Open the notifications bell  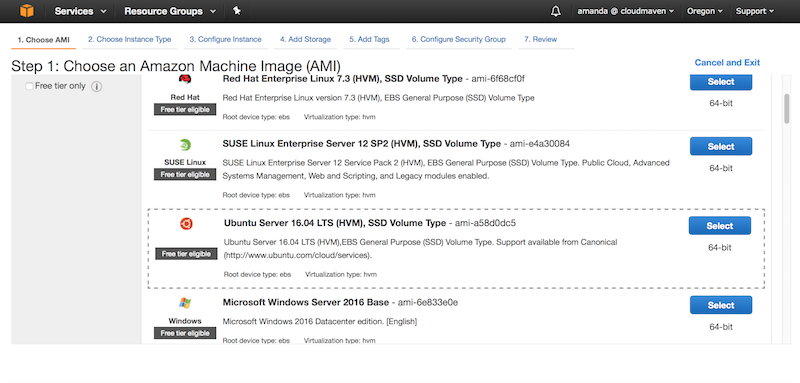coord(556,11)
